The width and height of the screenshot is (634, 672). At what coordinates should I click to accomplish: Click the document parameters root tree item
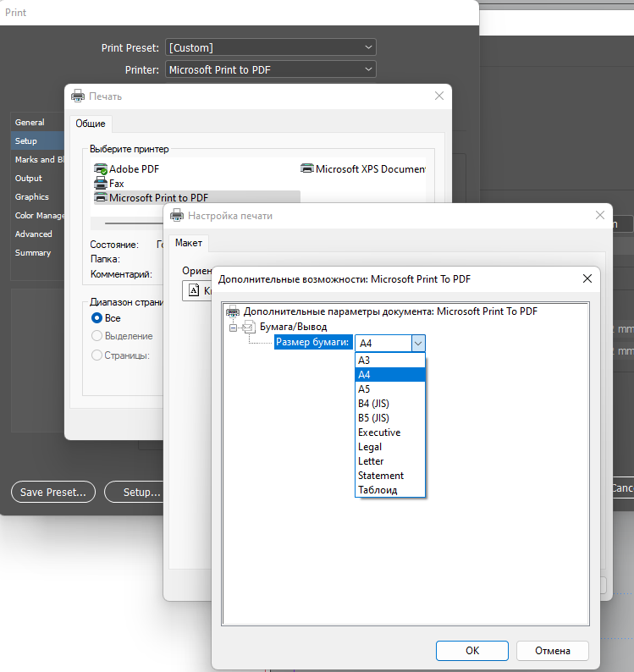(x=390, y=311)
